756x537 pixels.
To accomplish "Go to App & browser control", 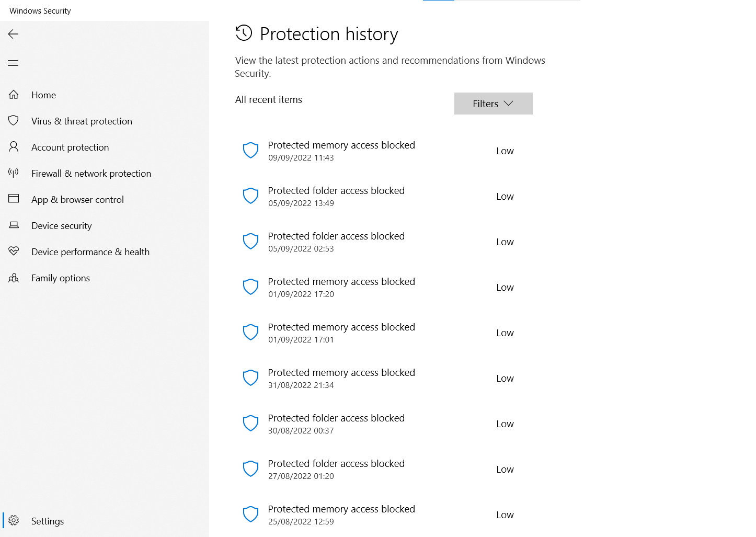I will 77,200.
